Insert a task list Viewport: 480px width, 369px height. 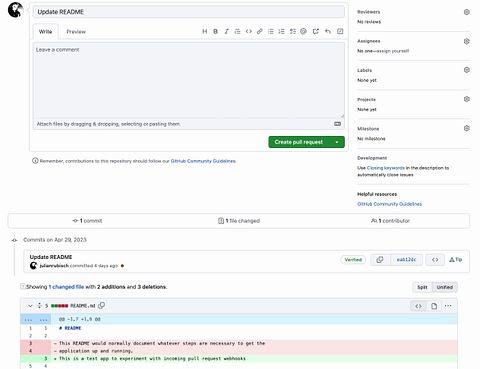[293, 31]
